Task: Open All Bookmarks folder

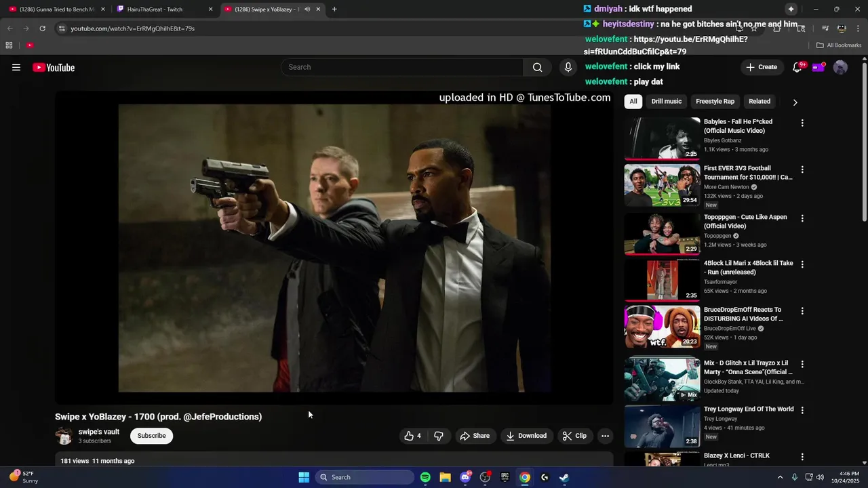Action: pos(839,45)
